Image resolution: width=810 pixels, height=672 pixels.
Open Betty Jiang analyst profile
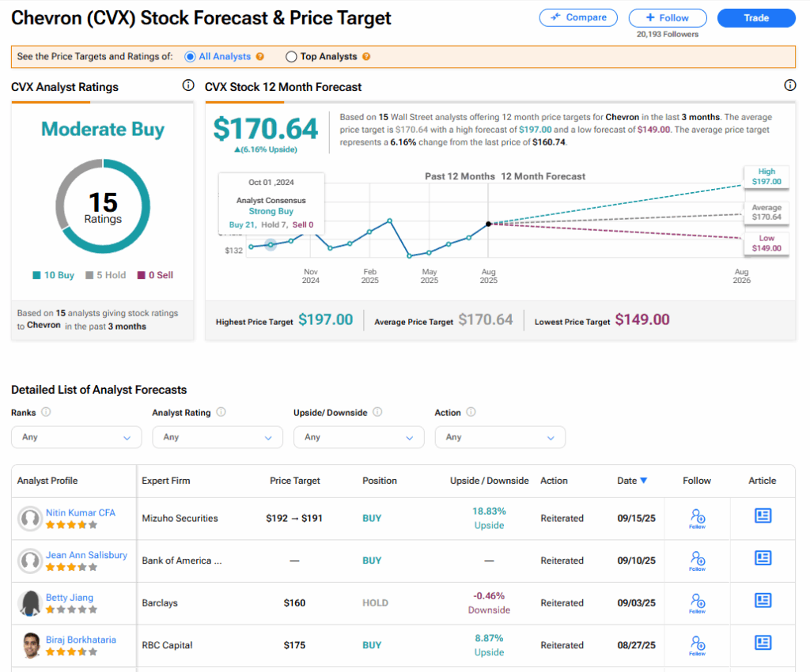coord(70,597)
